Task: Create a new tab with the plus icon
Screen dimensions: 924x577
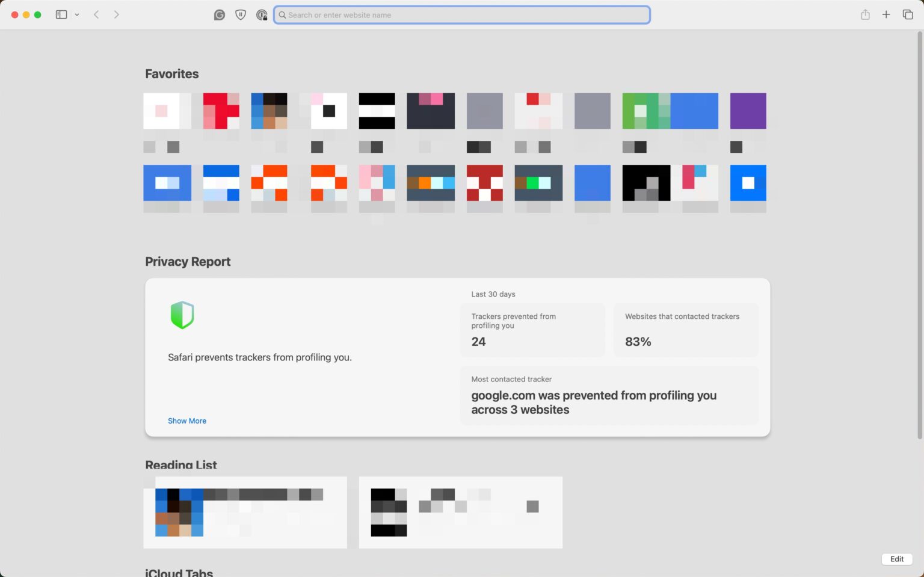Action: 886,14
